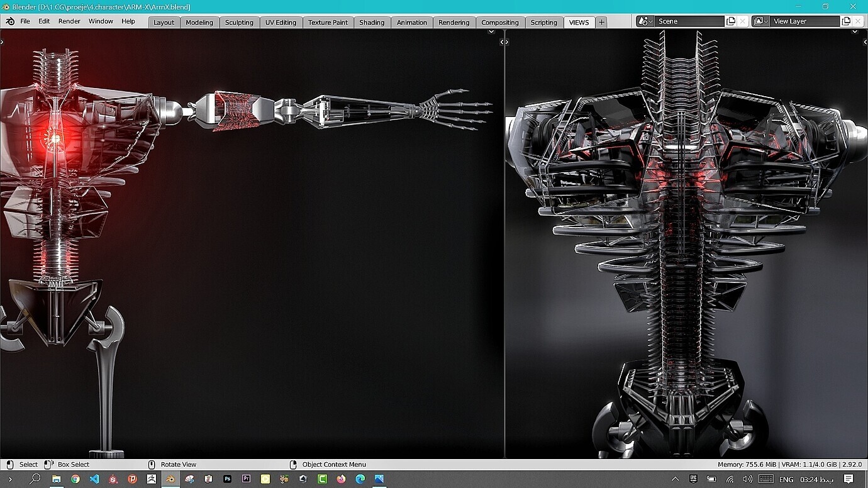The image size is (868, 488).
Task: Open Photoshop from the taskbar
Action: click(227, 480)
